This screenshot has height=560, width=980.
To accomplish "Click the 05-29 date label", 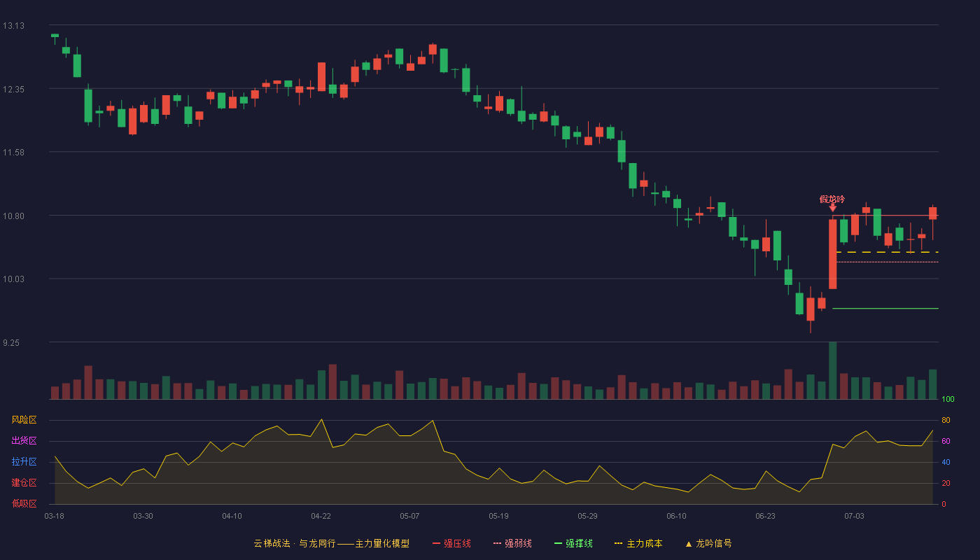I will (587, 516).
